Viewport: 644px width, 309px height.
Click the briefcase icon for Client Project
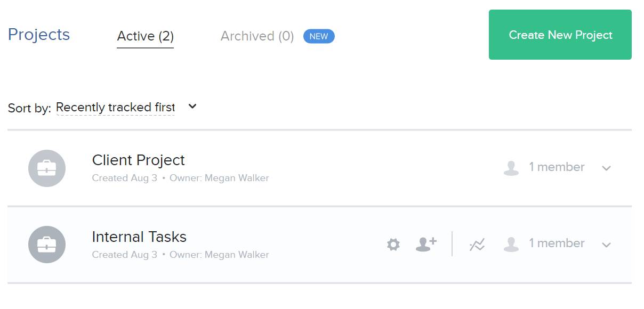point(47,168)
